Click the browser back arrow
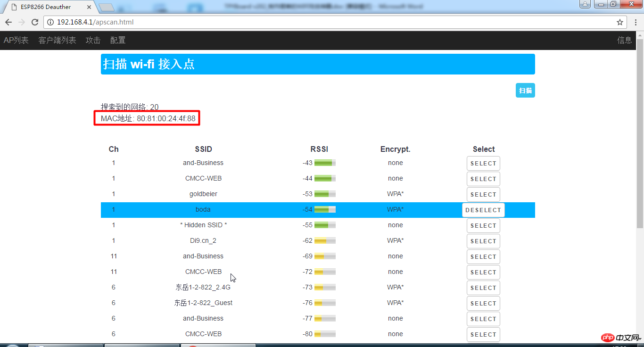This screenshot has width=644, height=347. [x=8, y=22]
